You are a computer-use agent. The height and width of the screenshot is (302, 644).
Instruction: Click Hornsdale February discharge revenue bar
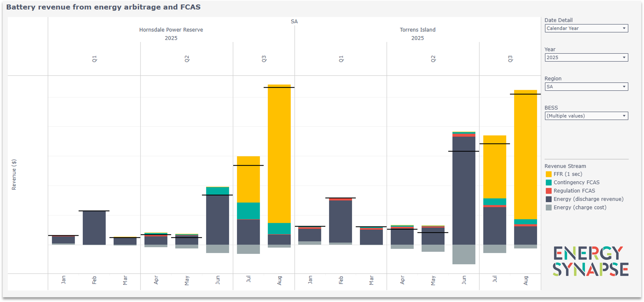[94, 228]
